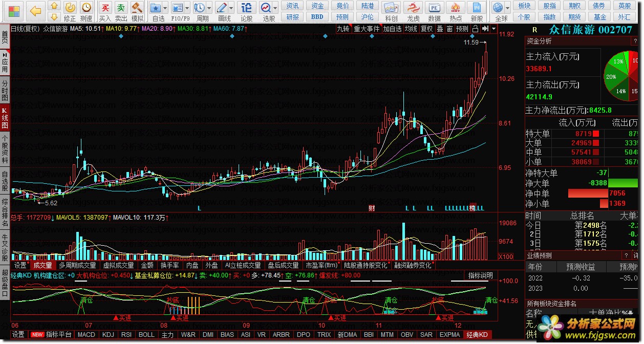Click the 研报 research report button

point(293,16)
